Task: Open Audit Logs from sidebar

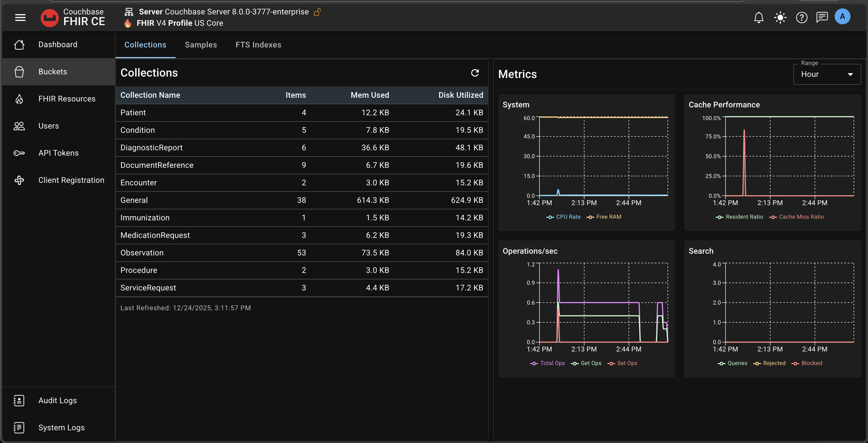Action: point(57,400)
